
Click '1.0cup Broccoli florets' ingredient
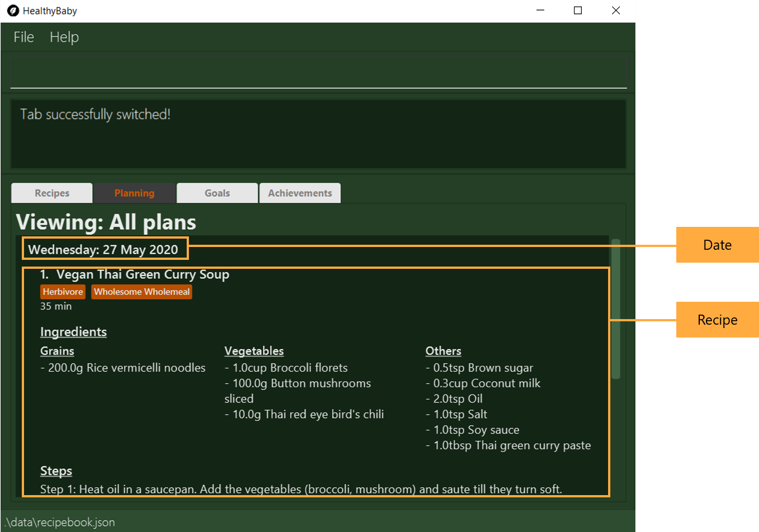pos(286,368)
